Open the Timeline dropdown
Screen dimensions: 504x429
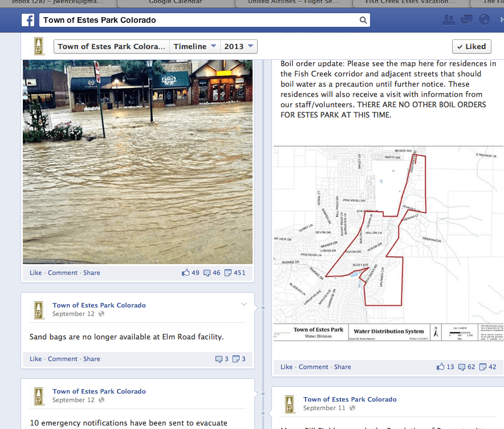pos(194,47)
